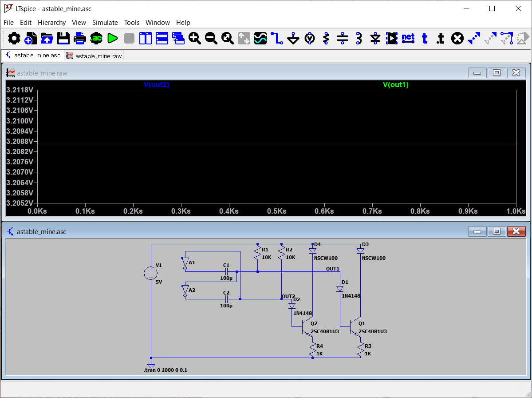Pick the Inductor component tool

pos(359,39)
